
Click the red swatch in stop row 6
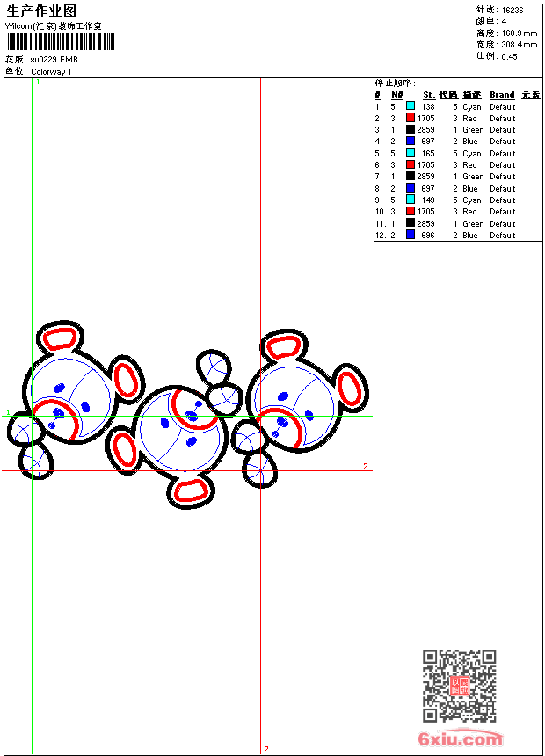410,164
